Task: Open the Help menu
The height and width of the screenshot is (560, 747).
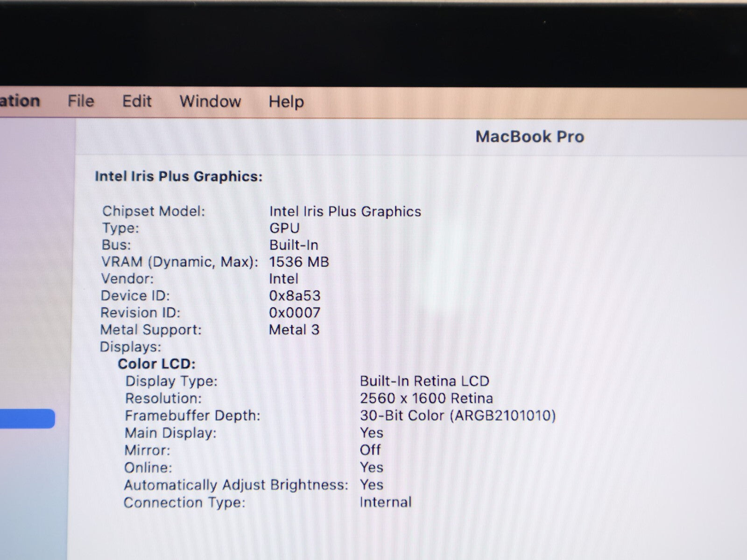Action: tap(286, 102)
